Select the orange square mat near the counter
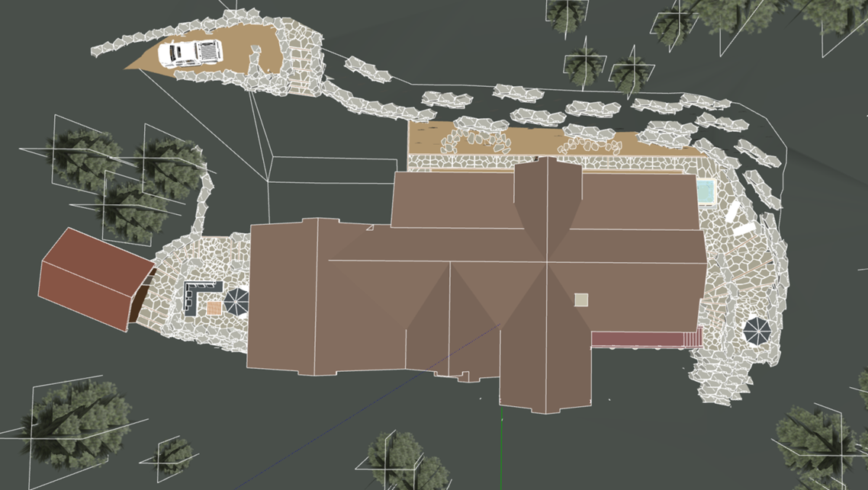Image resolution: width=868 pixels, height=490 pixels. point(214,308)
